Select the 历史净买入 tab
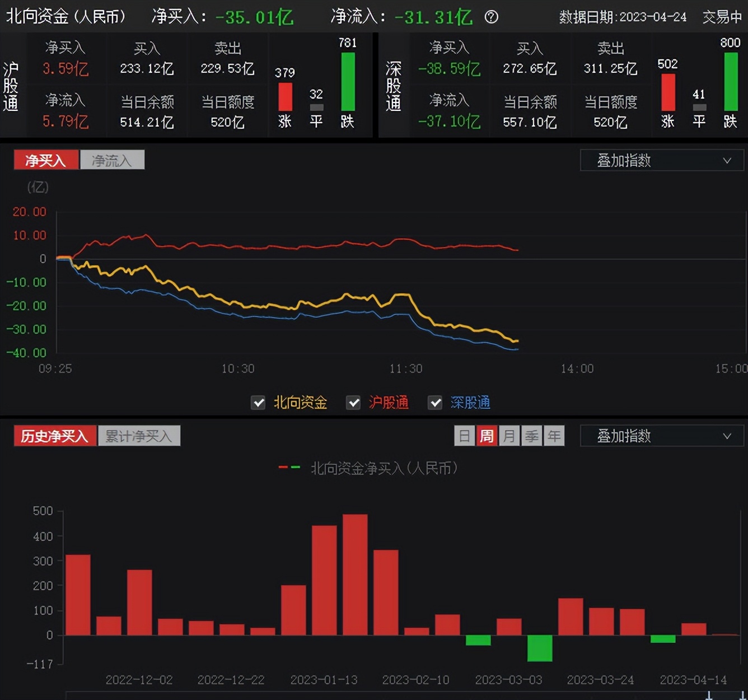Viewport: 748px width, 700px height. coord(54,436)
